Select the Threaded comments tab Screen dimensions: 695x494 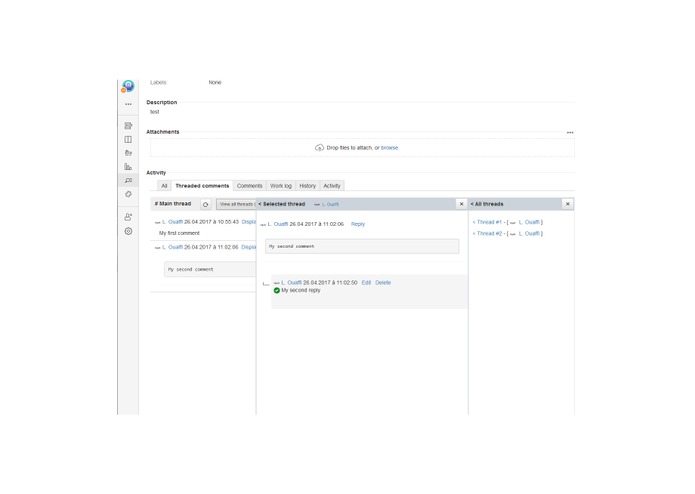tap(202, 186)
